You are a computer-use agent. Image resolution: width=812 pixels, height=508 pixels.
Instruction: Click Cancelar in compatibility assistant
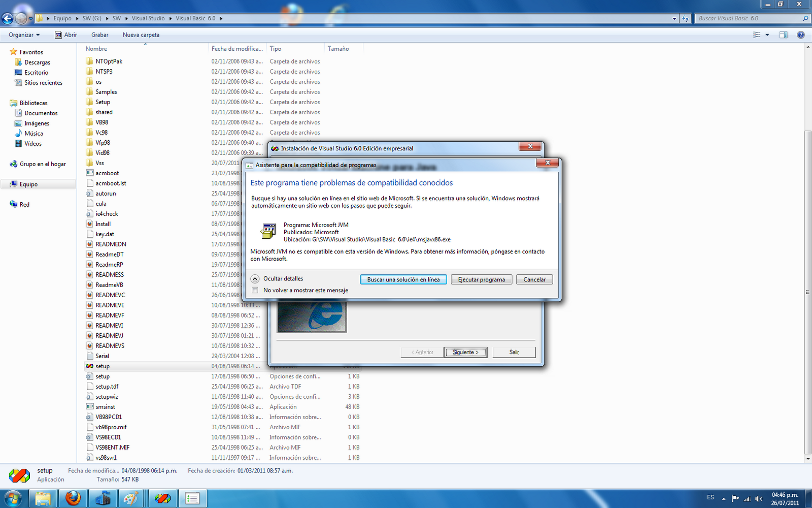click(534, 279)
